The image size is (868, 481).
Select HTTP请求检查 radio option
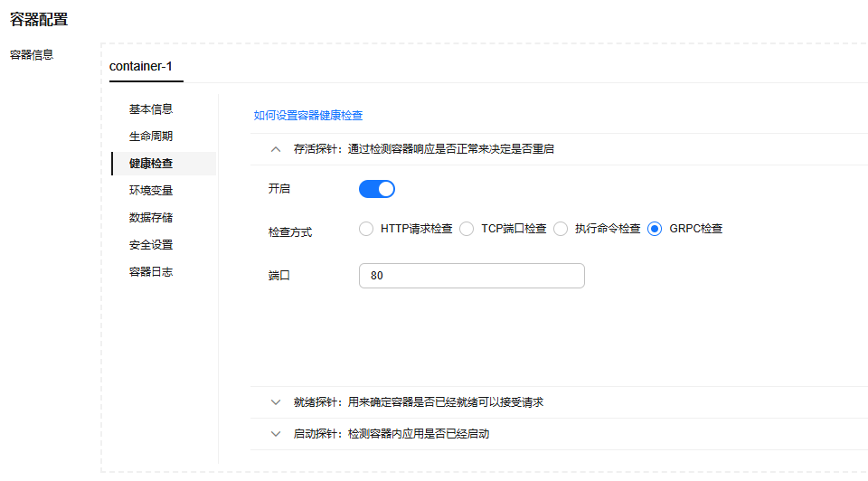click(x=366, y=229)
